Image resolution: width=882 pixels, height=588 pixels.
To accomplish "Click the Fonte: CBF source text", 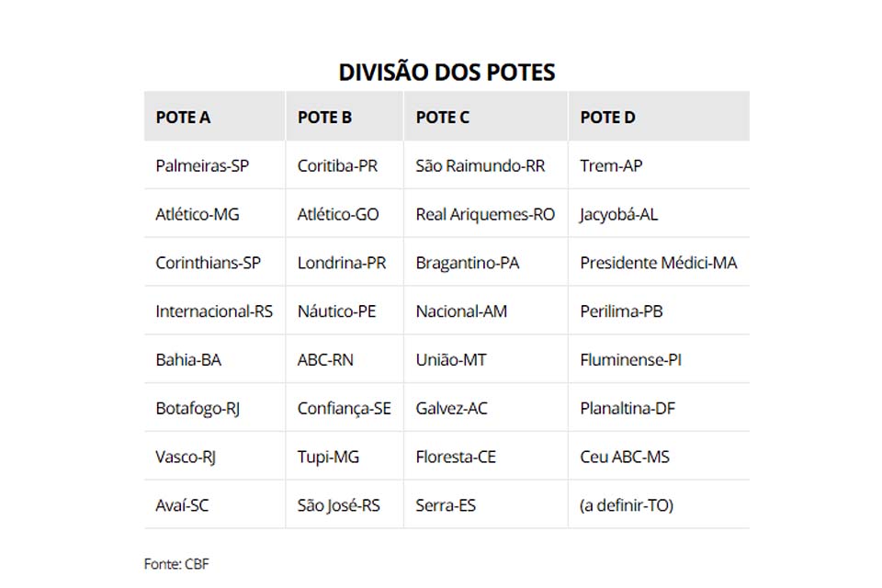I will pos(176,563).
